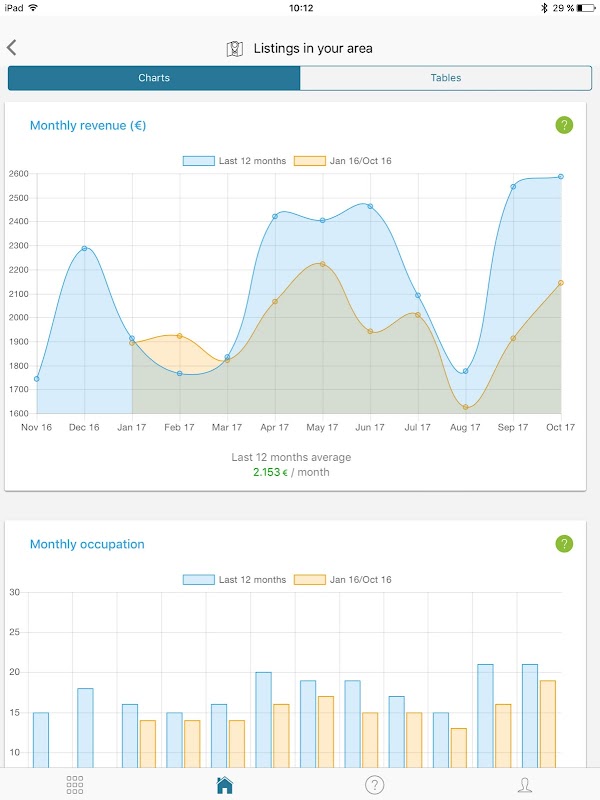This screenshot has width=600, height=800.
Task: Tap the battery indicator in status bar
Action: (x=586, y=8)
